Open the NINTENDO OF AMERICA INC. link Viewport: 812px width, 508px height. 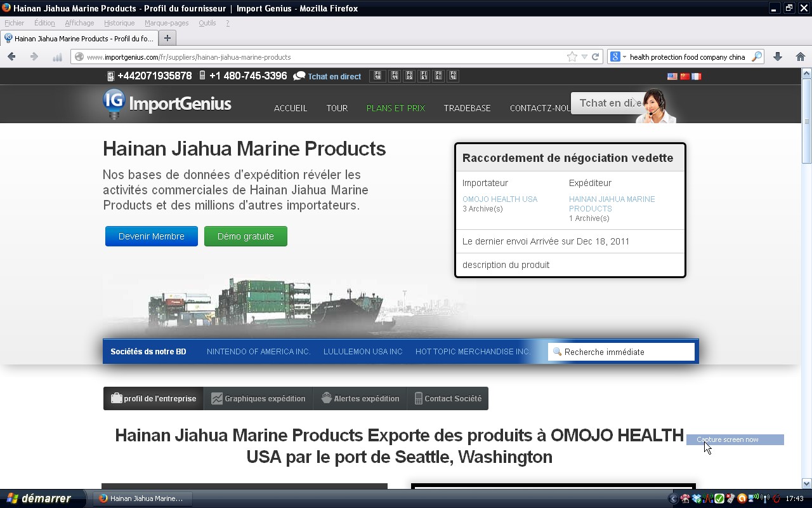click(x=259, y=352)
